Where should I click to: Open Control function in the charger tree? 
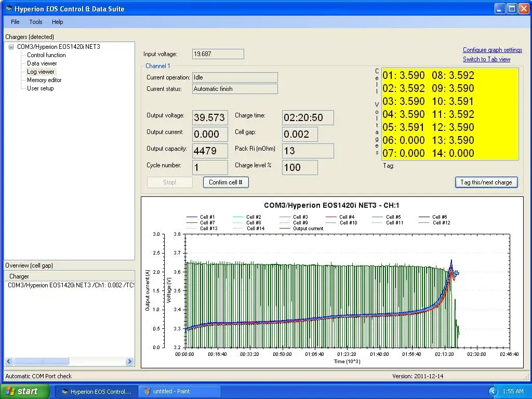point(46,55)
